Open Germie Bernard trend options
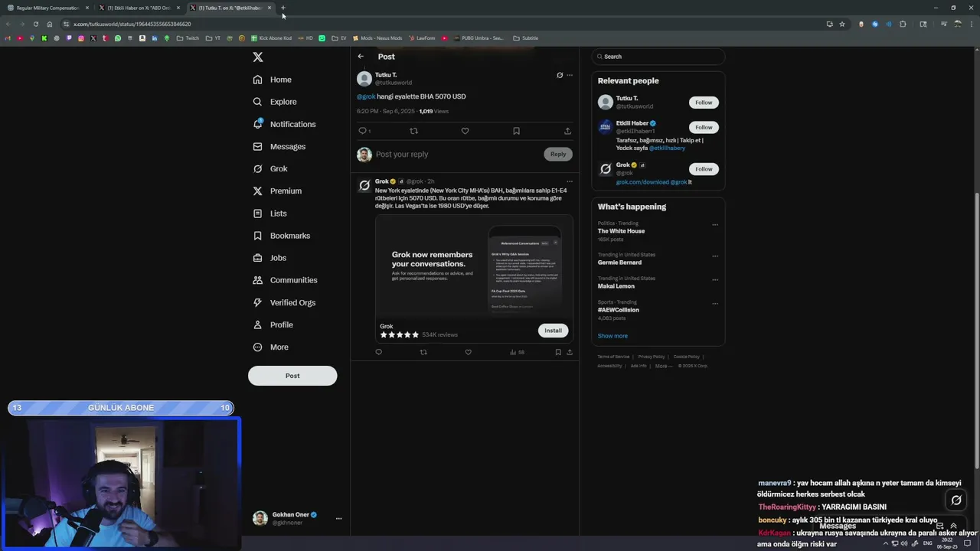This screenshot has width=980, height=551. [715, 256]
